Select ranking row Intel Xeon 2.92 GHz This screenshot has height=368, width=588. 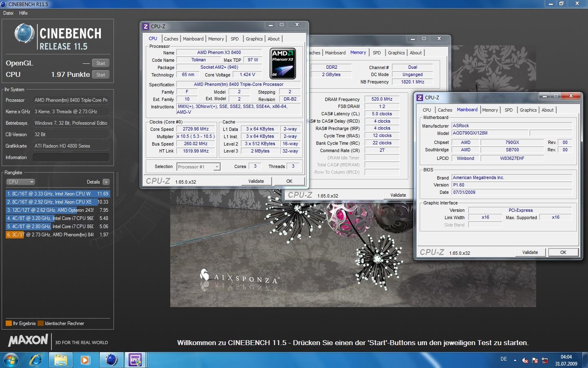[x=58, y=202]
